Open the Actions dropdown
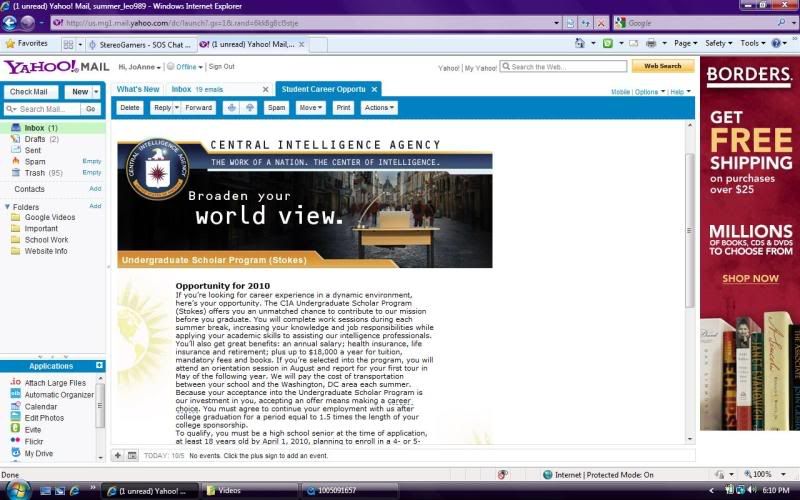 click(x=379, y=108)
